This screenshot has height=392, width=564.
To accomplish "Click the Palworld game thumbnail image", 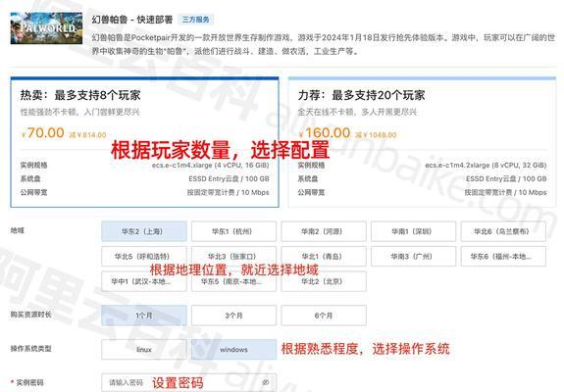I will click(46, 28).
